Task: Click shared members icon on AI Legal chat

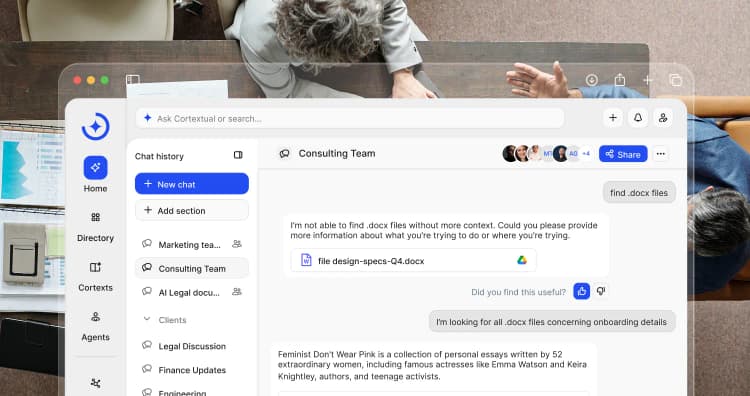Action: (x=236, y=291)
